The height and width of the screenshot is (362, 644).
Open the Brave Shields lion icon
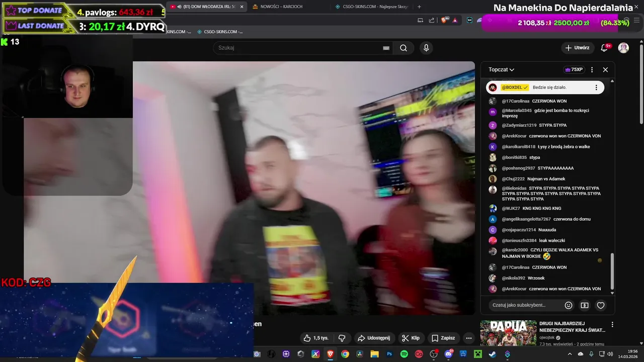click(x=444, y=20)
